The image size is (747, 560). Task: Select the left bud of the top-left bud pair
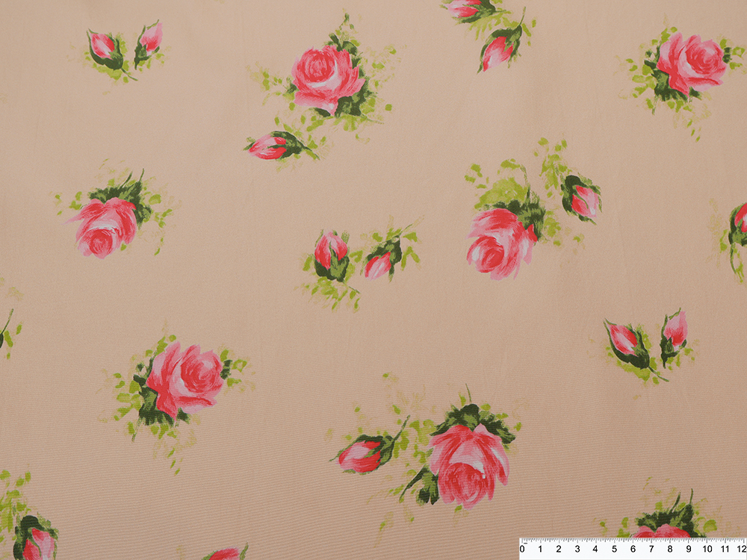[103, 48]
